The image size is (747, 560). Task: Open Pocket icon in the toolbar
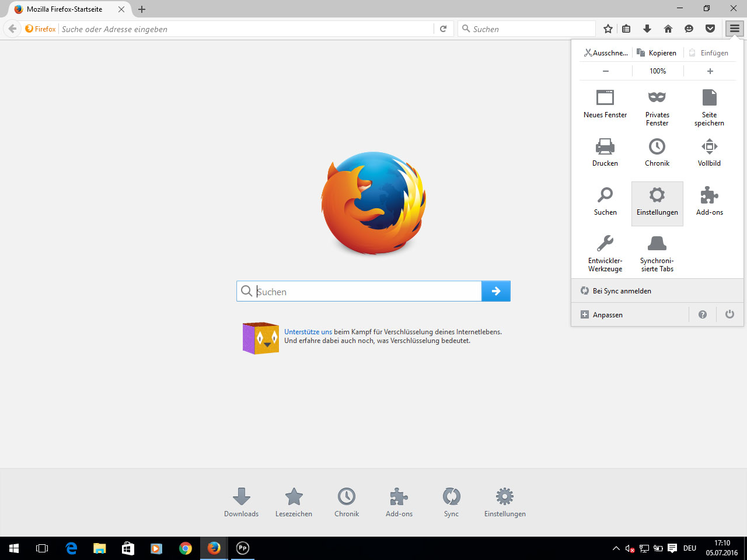pos(710,29)
